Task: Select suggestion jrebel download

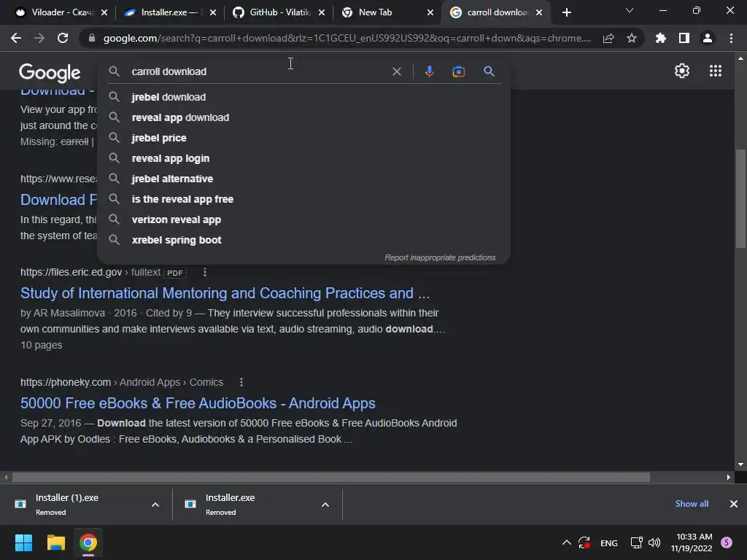Action: (303, 97)
